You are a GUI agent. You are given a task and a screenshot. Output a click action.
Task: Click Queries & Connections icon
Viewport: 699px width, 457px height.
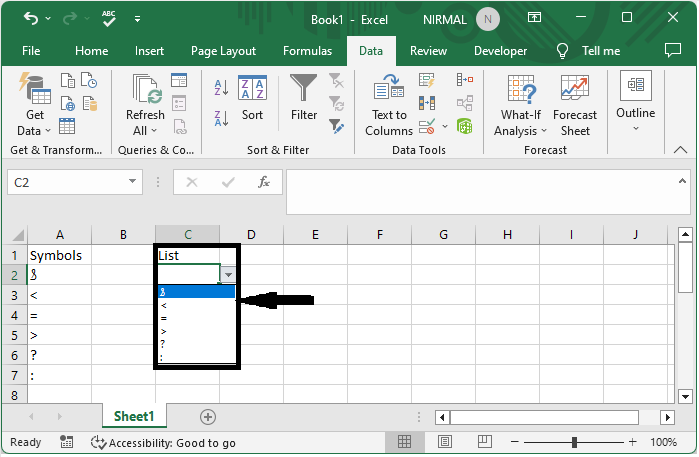pyautogui.click(x=179, y=80)
